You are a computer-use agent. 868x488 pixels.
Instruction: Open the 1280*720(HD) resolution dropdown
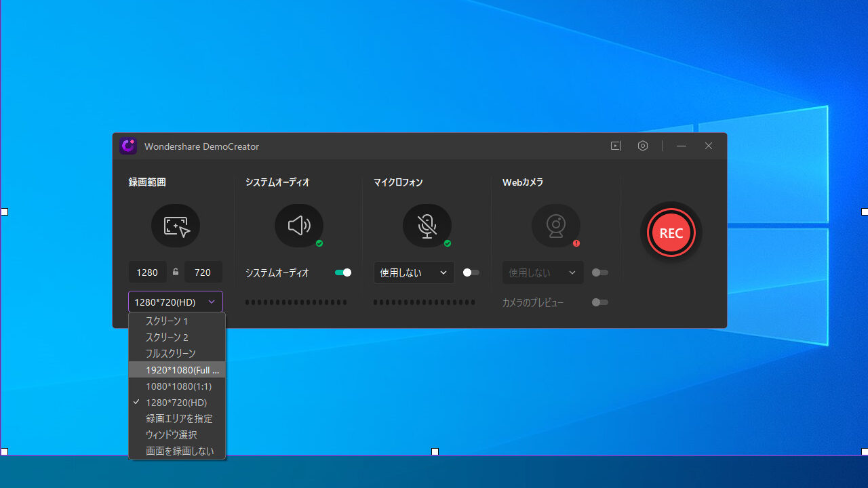pyautogui.click(x=176, y=302)
